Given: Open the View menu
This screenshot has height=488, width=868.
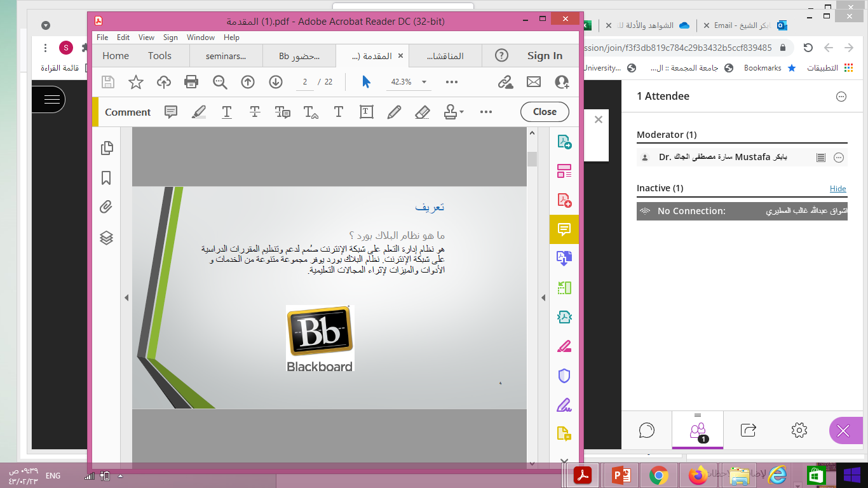Looking at the screenshot, I should (147, 37).
